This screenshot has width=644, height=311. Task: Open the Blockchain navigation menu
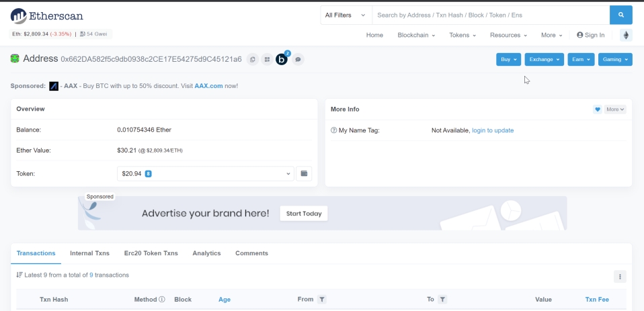416,36
